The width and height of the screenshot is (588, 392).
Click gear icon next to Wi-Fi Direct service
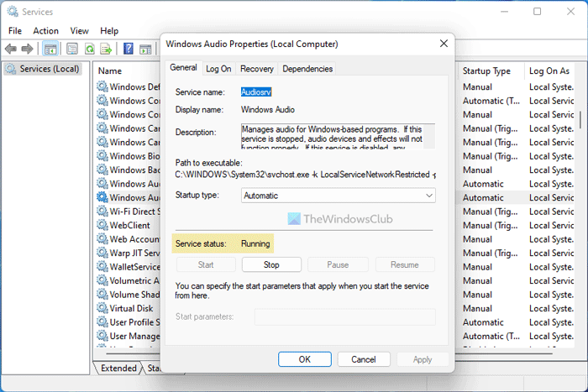coord(102,211)
